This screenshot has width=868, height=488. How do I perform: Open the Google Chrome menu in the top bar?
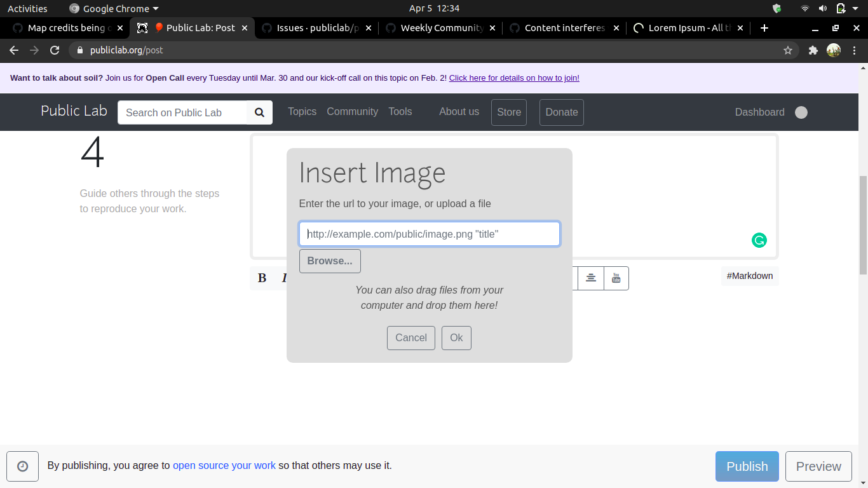(113, 8)
